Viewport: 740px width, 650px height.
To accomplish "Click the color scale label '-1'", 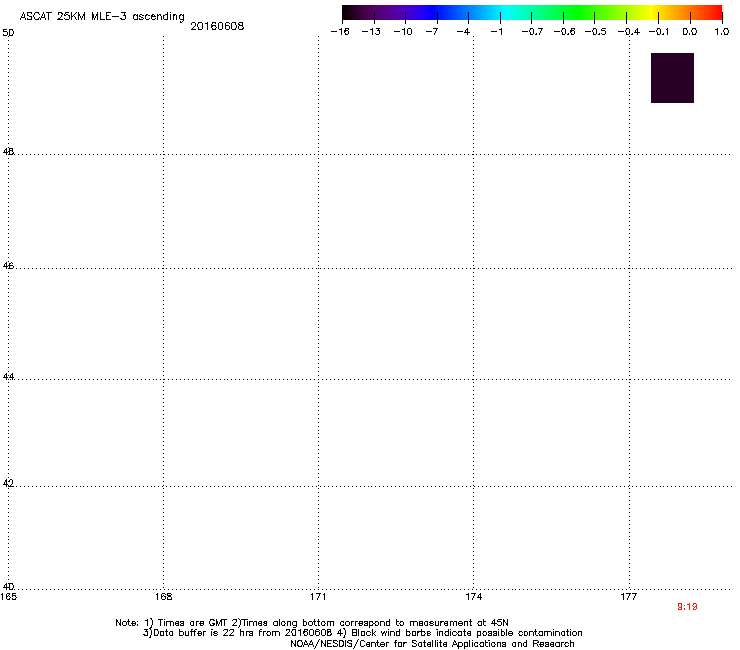I will pos(496,32).
